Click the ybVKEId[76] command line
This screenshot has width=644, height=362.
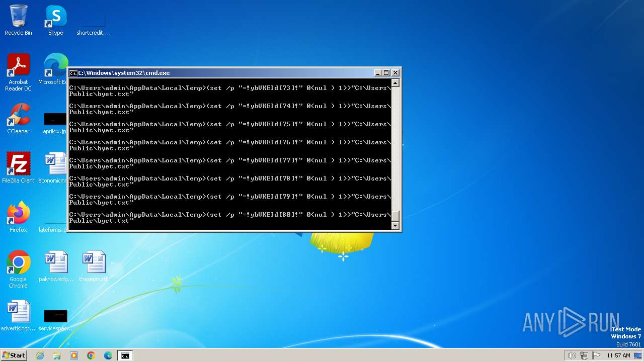click(x=230, y=145)
